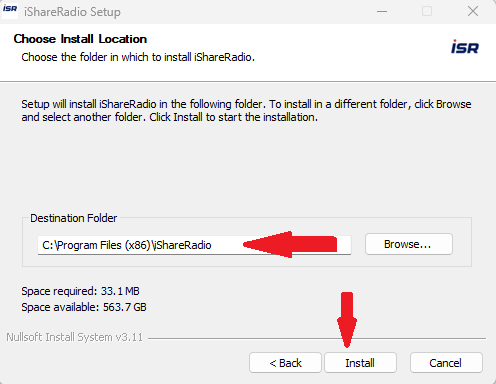Screen dimensions: 496x384
Task: Click the "Choose the folder" subtitle text
Action: pos(138,57)
